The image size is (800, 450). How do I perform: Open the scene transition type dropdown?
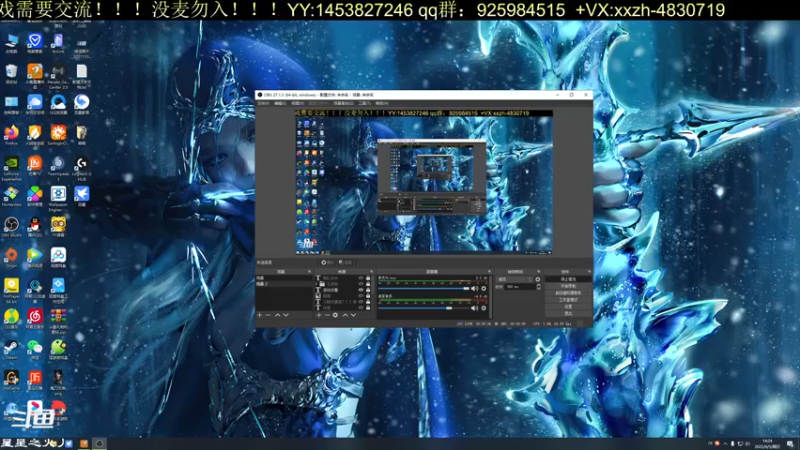[x=515, y=279]
